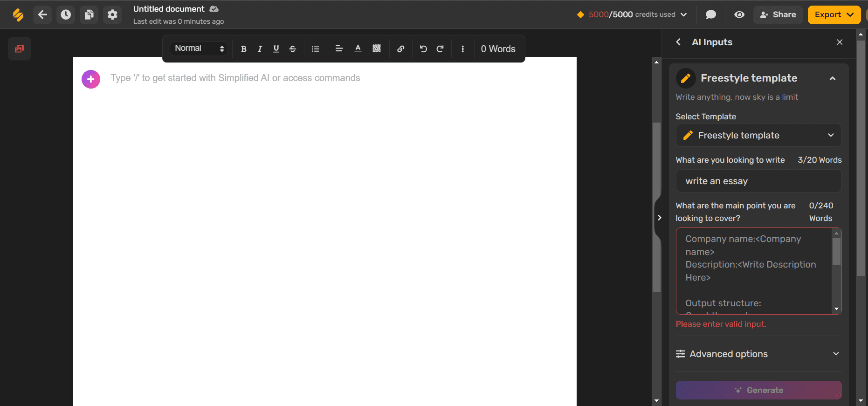Viewport: 868px width, 406px height.
Task: Click the textarea scroll up arrow
Action: point(837,233)
